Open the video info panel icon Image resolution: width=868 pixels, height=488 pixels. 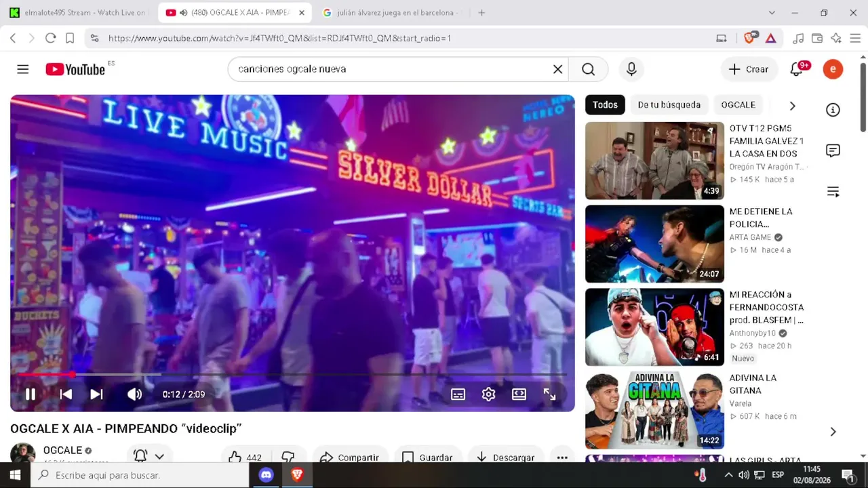click(833, 110)
